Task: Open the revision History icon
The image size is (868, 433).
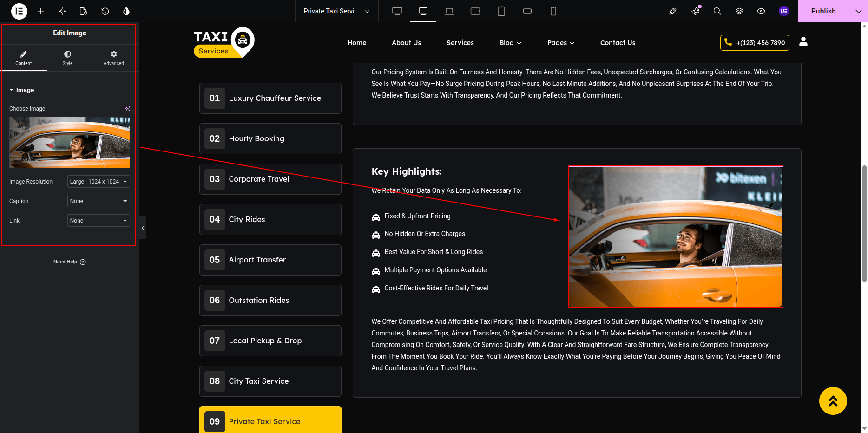Action: [x=105, y=11]
